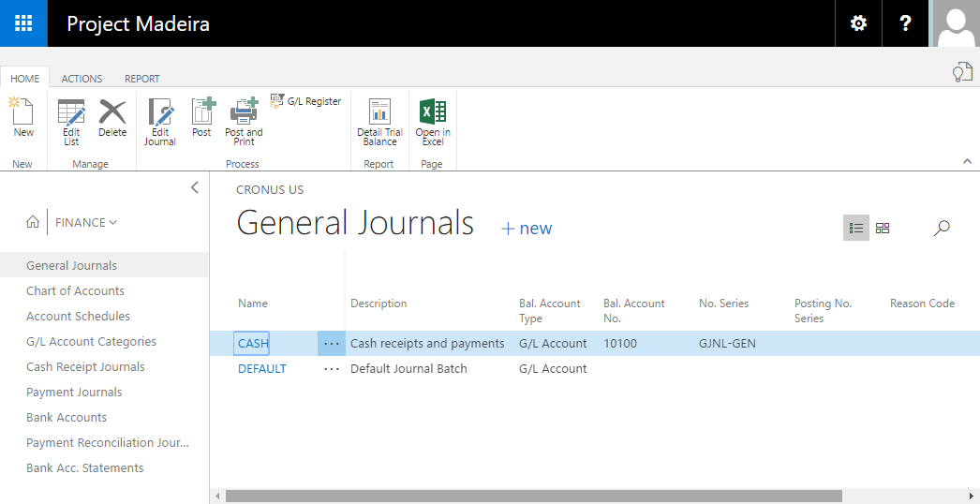Image resolution: width=980 pixels, height=504 pixels.
Task: Open the DEFAULT journal batch link
Action: tap(262, 368)
